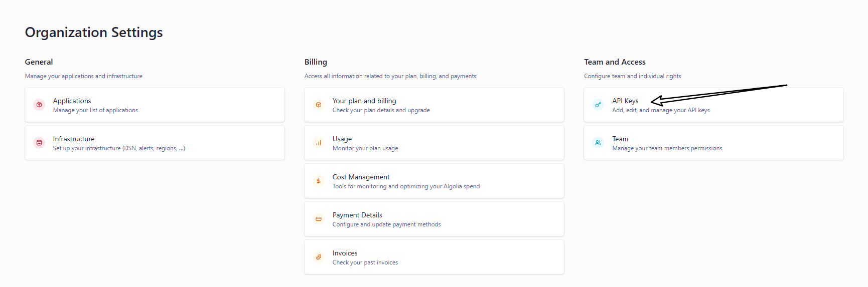This screenshot has height=287, width=868.
Task: Open the Applications title link
Action: pyautogui.click(x=72, y=101)
